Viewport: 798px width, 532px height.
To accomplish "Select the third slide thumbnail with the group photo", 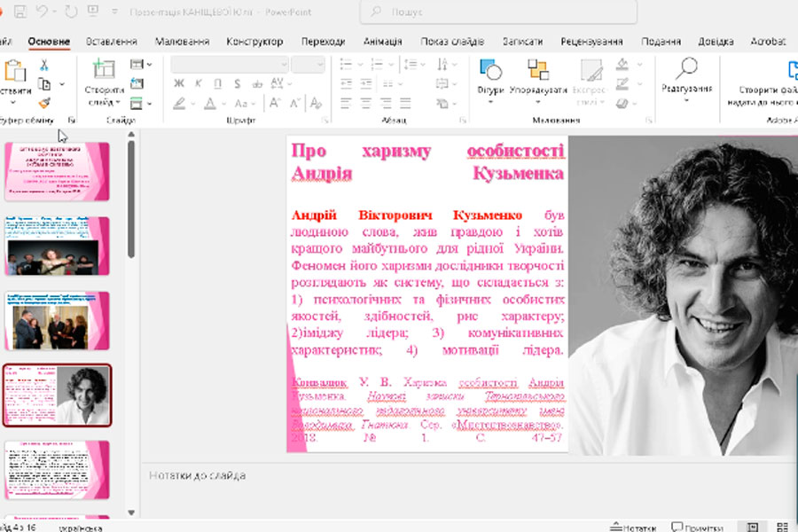I will click(57, 320).
